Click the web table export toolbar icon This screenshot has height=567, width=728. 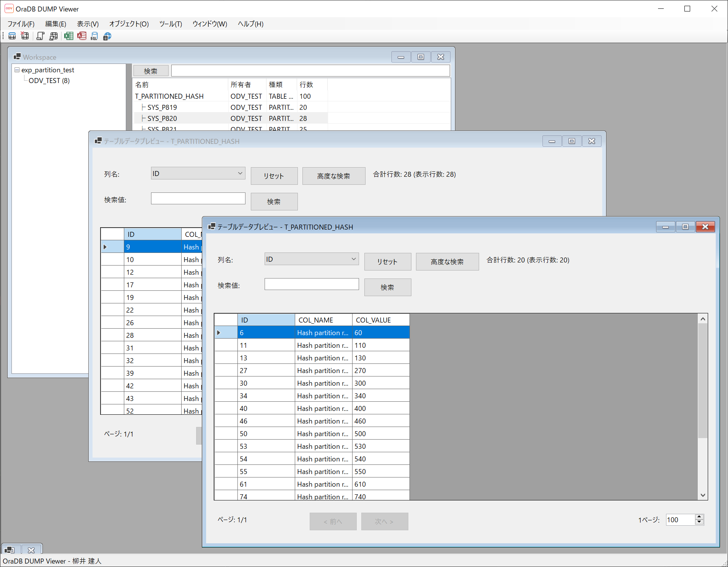click(107, 36)
